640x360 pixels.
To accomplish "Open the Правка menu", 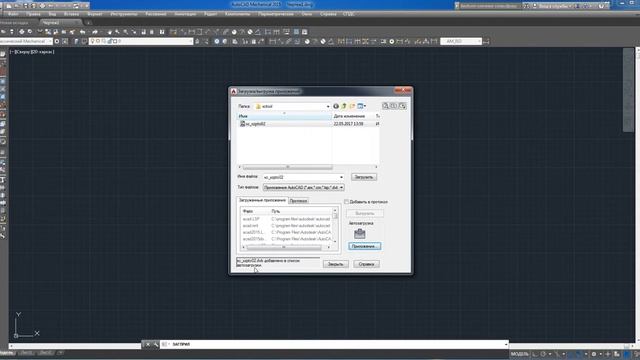I will (33, 14).
